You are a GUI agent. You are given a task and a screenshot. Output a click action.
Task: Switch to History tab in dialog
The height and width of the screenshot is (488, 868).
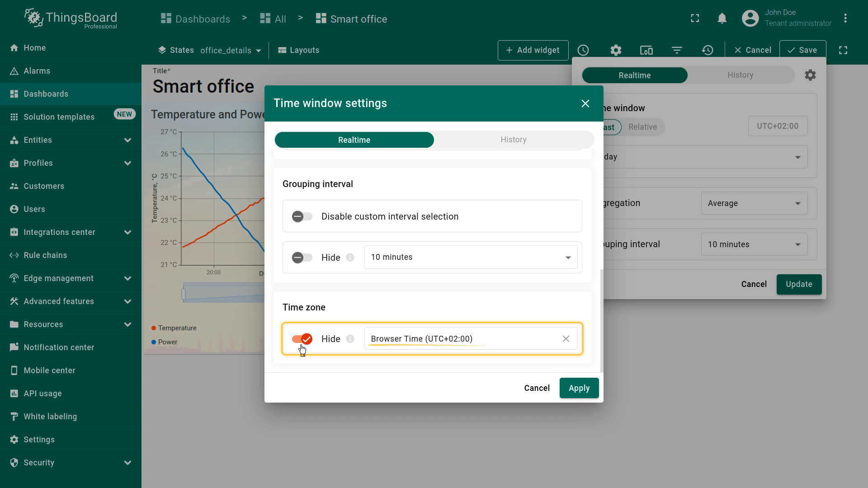[513, 140]
